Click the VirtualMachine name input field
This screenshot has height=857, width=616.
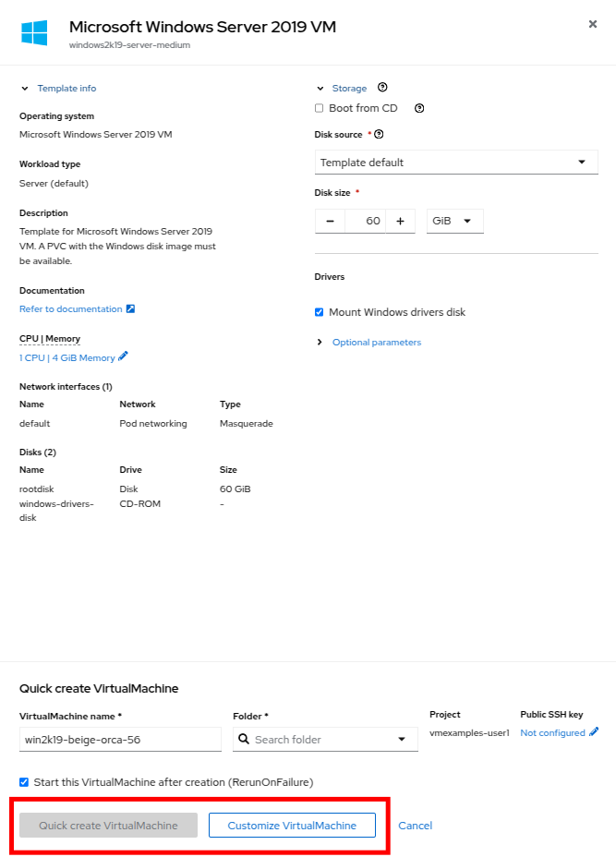120,740
